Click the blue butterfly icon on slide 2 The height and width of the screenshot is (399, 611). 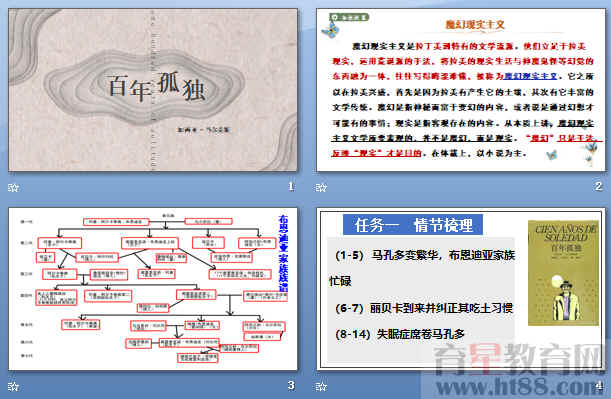tap(330, 30)
